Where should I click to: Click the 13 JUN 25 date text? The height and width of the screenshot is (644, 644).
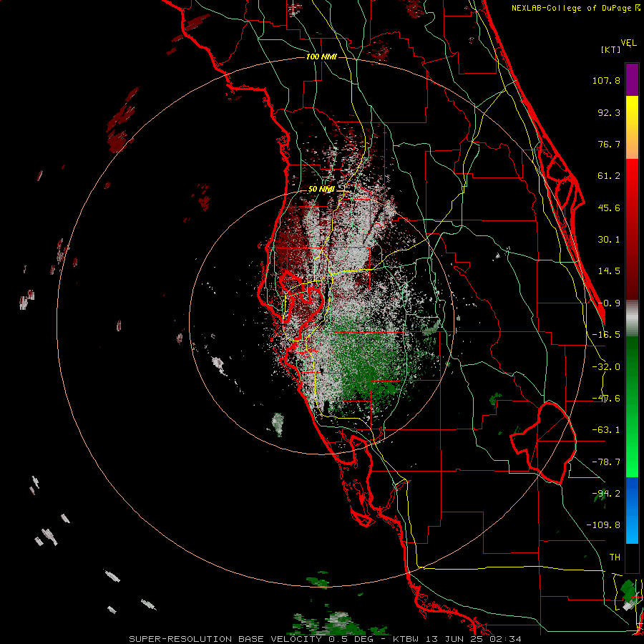(x=457, y=639)
